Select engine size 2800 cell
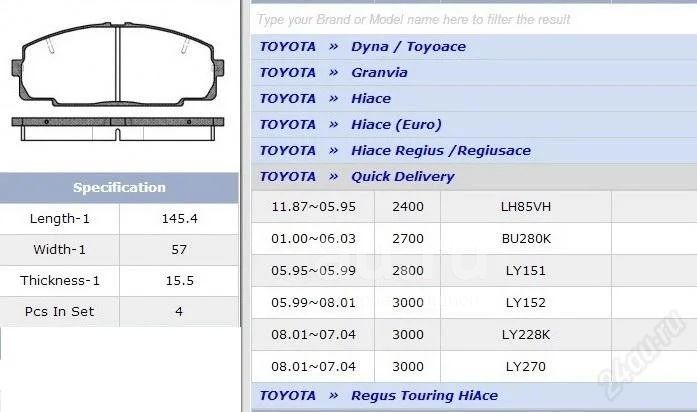The height and width of the screenshot is (412, 697). point(408,271)
